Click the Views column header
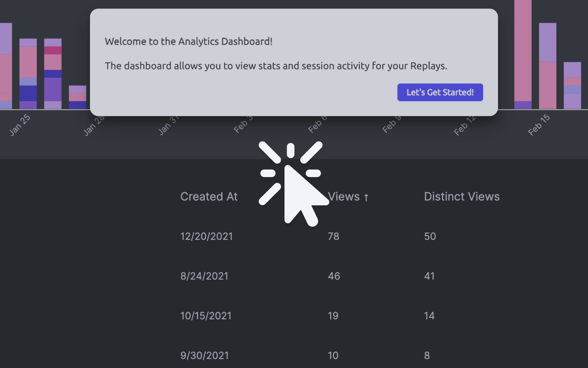This screenshot has width=588, height=368. click(x=344, y=197)
